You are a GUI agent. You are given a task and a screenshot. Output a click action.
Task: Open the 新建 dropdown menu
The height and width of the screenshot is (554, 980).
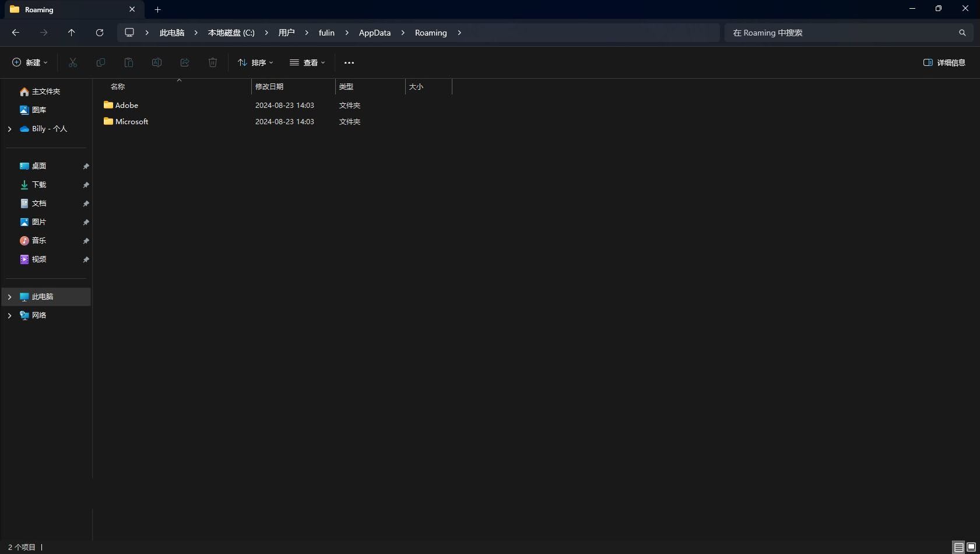pos(30,63)
